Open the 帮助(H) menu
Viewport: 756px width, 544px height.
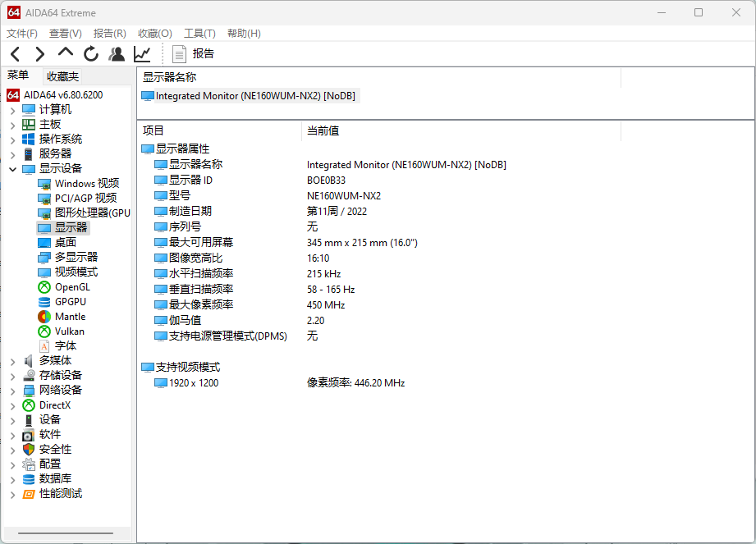click(x=244, y=34)
